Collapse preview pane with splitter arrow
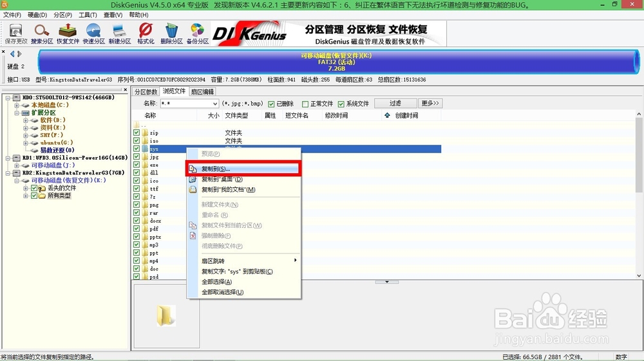644x361 pixels. coord(387,282)
